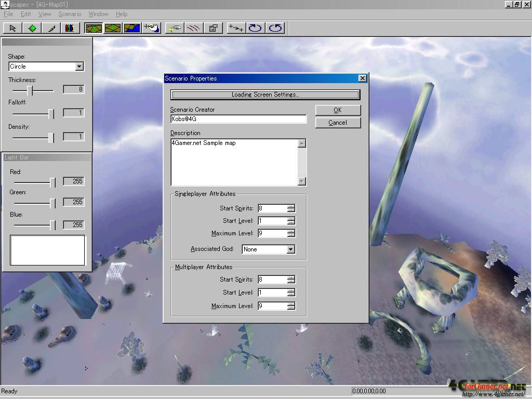Click the colored books icon
This screenshot has height=399, width=532.
click(70, 28)
